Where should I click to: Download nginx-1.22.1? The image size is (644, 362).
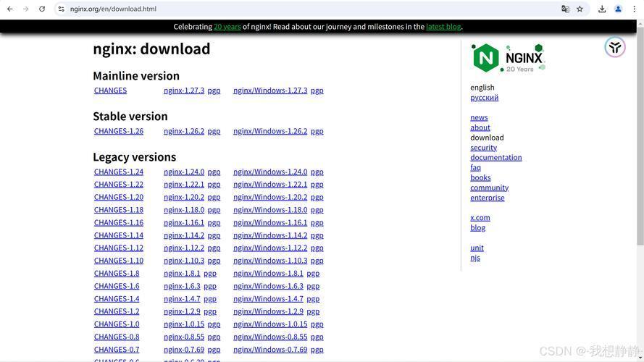pos(183,185)
